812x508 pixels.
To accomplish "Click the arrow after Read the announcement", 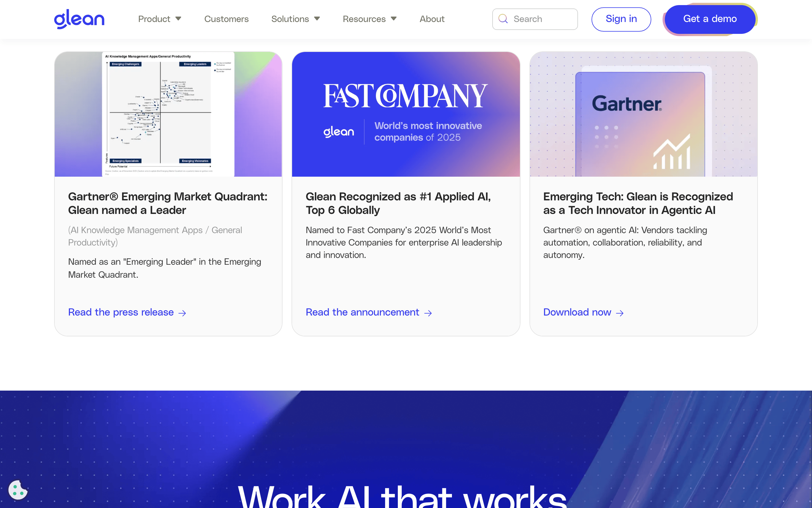I will click(428, 313).
